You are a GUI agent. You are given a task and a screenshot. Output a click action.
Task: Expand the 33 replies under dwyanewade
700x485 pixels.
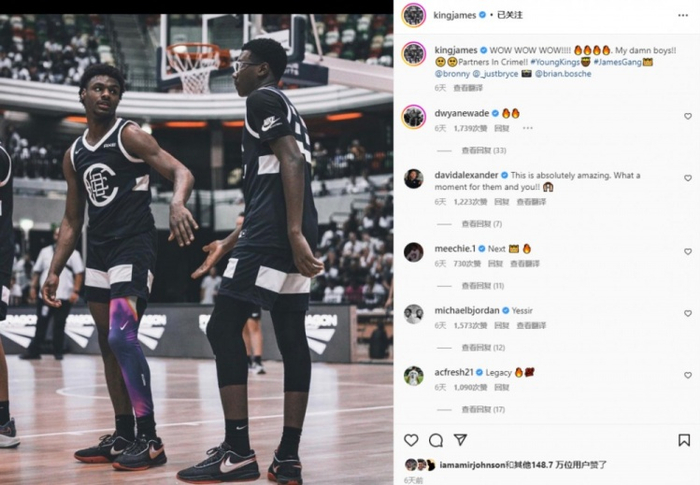point(484,151)
